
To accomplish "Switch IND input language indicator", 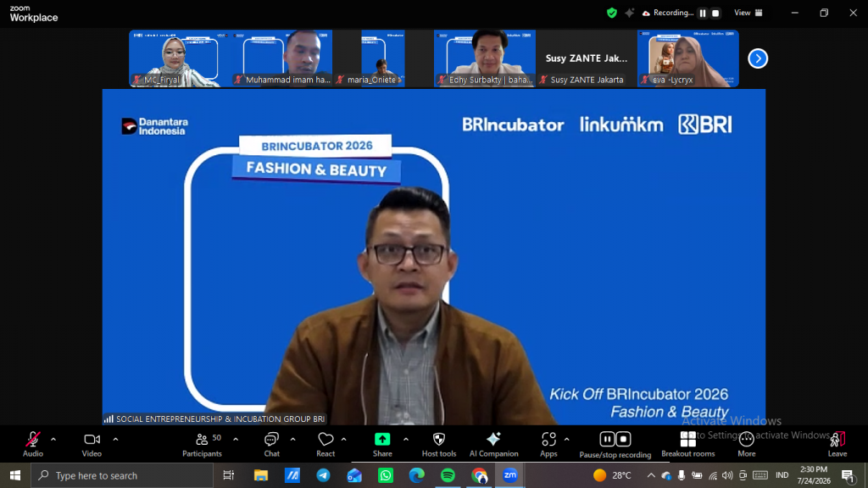I will (782, 475).
